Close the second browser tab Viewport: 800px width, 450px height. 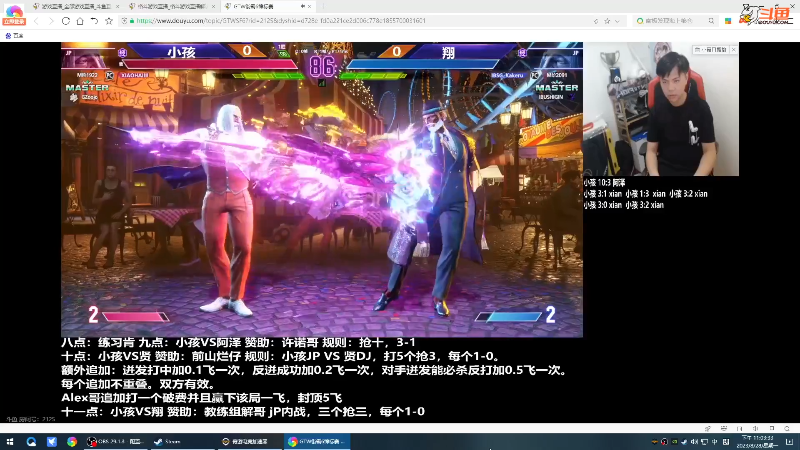coord(213,6)
